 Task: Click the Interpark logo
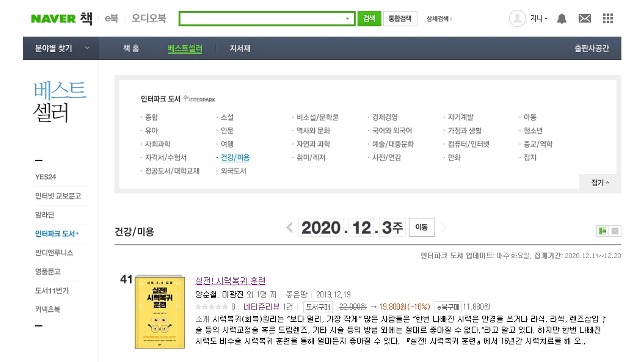point(200,99)
